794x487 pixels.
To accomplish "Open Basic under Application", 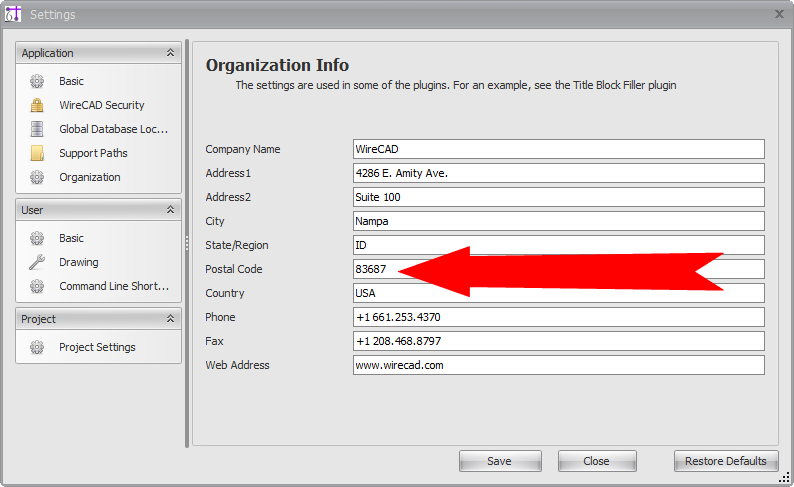I will [x=71, y=81].
